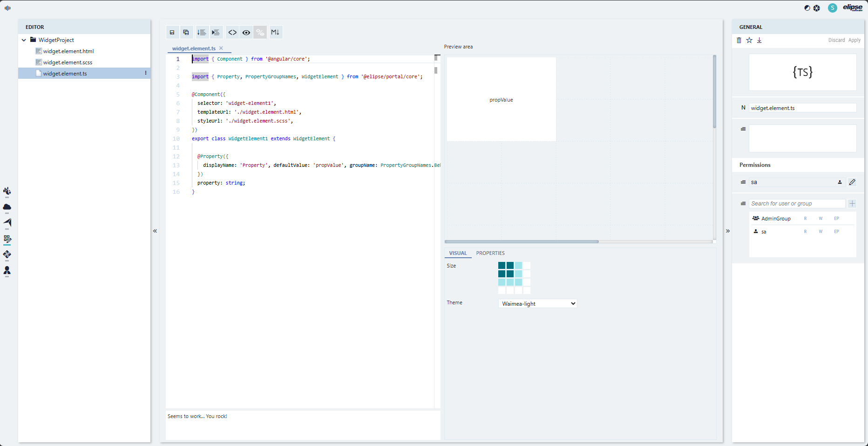Click the trash delete icon in General panel
The image size is (868, 446).
tap(739, 41)
